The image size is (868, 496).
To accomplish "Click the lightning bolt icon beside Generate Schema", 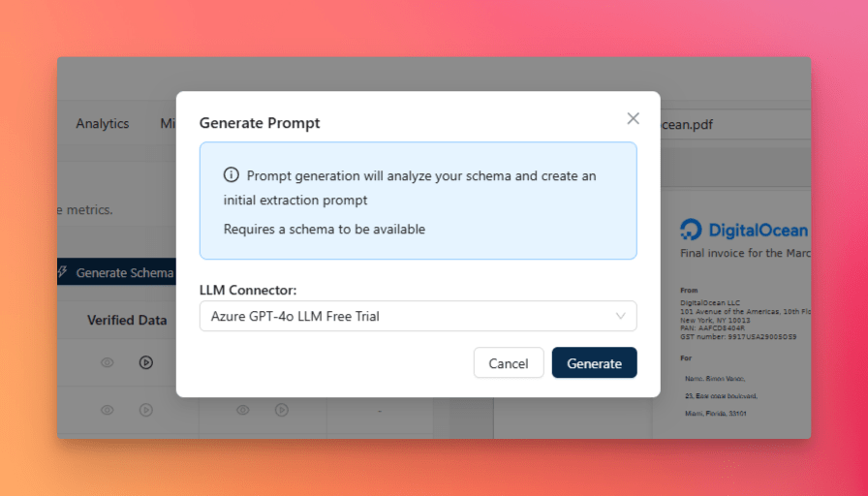I will [x=63, y=272].
